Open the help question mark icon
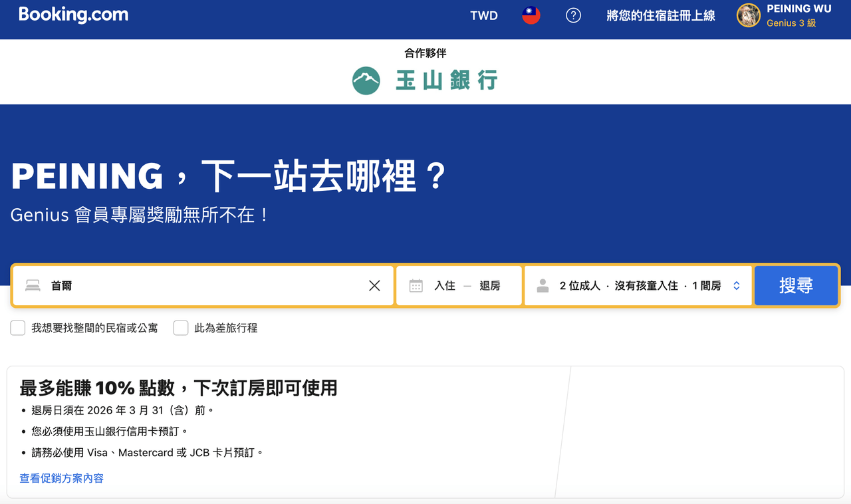851x504 pixels. pyautogui.click(x=573, y=15)
